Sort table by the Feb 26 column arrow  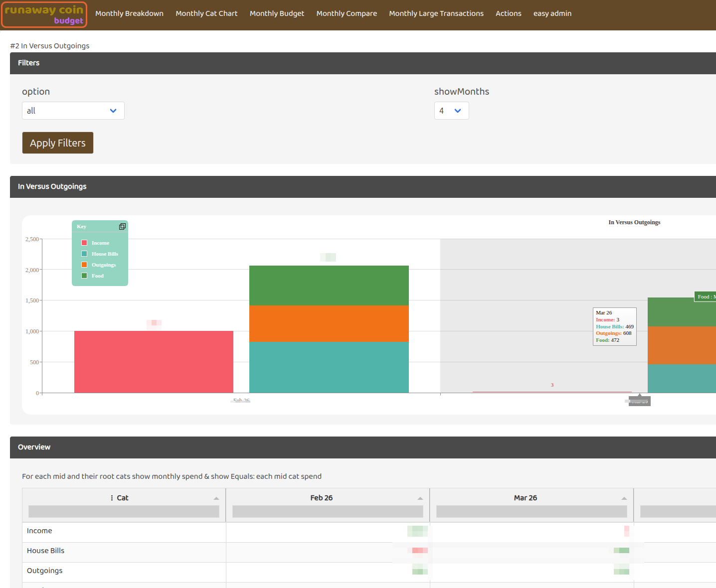pyautogui.click(x=420, y=498)
